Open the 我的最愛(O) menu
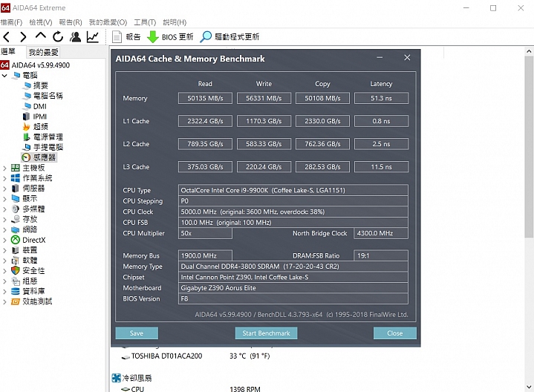The width and height of the screenshot is (534, 392). 108,22
